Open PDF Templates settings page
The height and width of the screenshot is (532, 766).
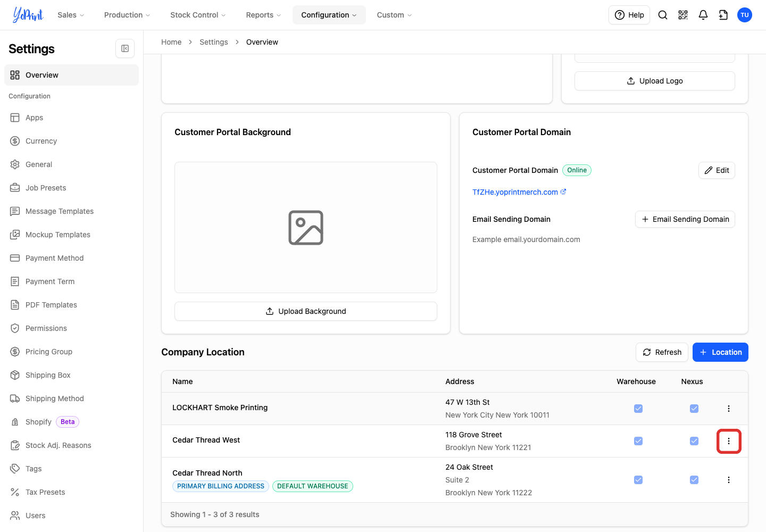click(52, 305)
